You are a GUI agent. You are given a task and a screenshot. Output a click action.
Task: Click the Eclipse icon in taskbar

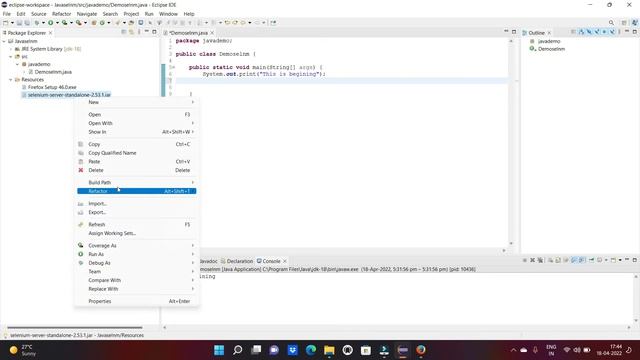tap(402, 350)
